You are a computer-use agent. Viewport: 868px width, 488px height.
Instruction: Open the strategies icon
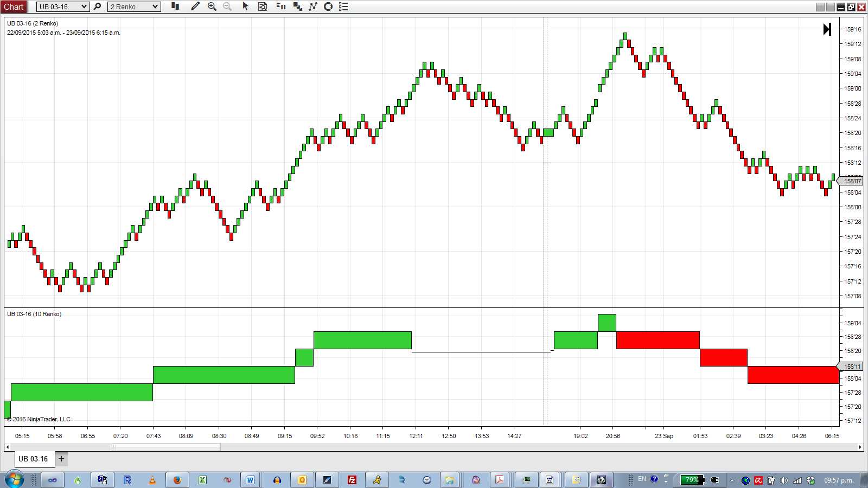[x=313, y=7]
